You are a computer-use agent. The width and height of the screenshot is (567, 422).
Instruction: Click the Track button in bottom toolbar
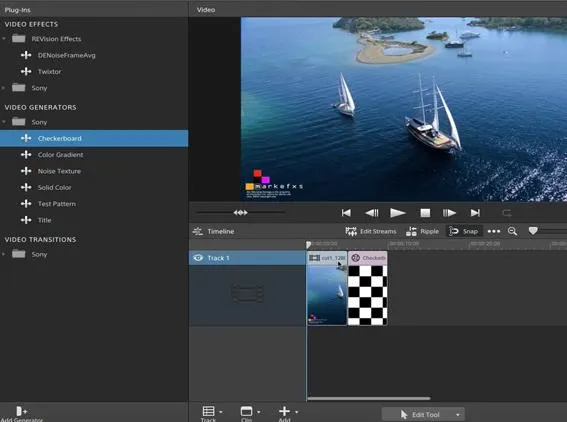pos(208,414)
